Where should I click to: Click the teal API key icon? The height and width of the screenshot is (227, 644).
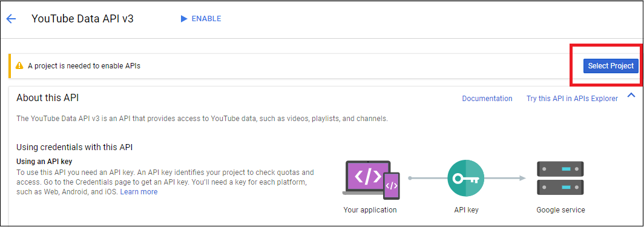coord(466,179)
